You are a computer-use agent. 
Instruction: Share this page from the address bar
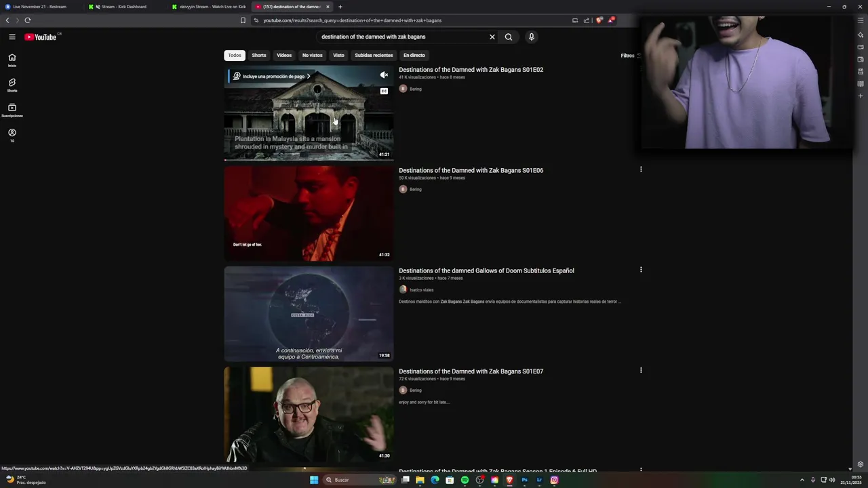tap(587, 20)
